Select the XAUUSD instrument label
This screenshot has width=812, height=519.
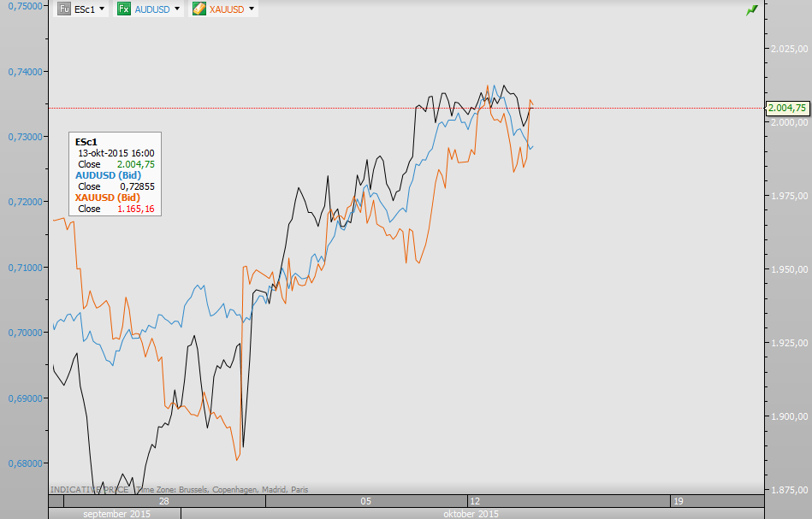[x=227, y=9]
